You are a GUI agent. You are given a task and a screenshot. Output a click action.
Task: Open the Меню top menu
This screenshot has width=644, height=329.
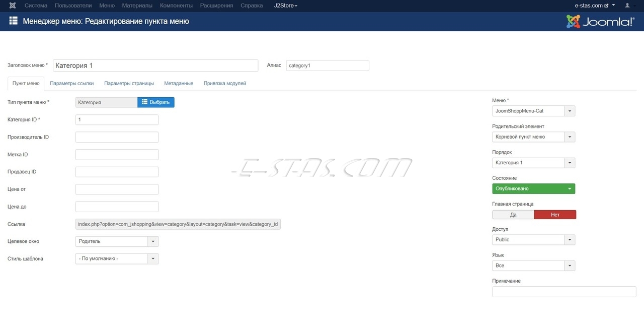(x=107, y=6)
